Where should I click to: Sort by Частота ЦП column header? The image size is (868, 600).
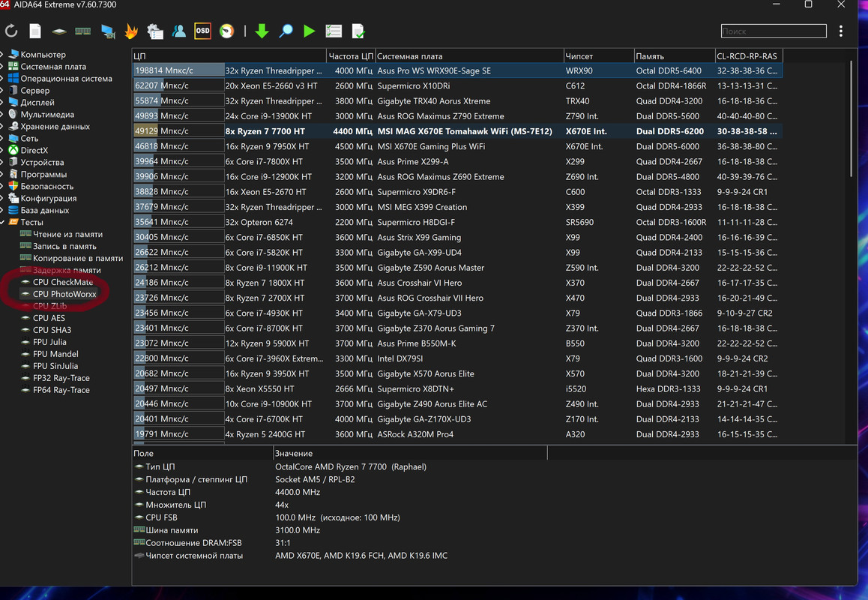tap(351, 56)
